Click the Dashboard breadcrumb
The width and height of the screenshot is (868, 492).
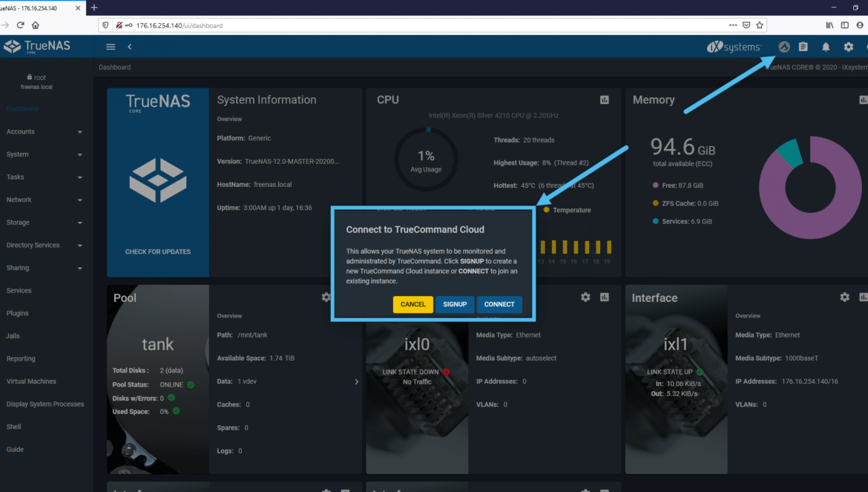pos(114,67)
